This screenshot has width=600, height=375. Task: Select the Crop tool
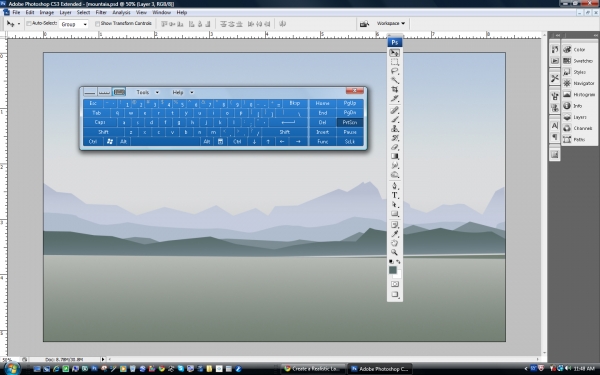point(395,90)
